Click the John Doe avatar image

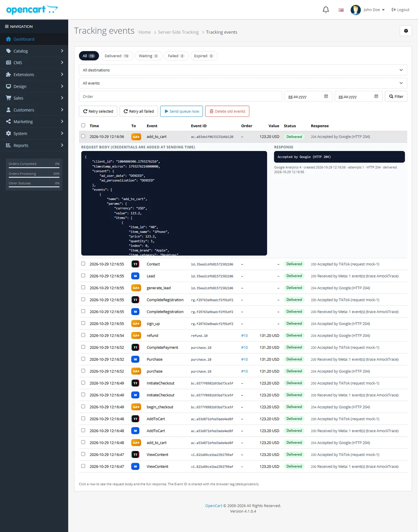point(356,10)
